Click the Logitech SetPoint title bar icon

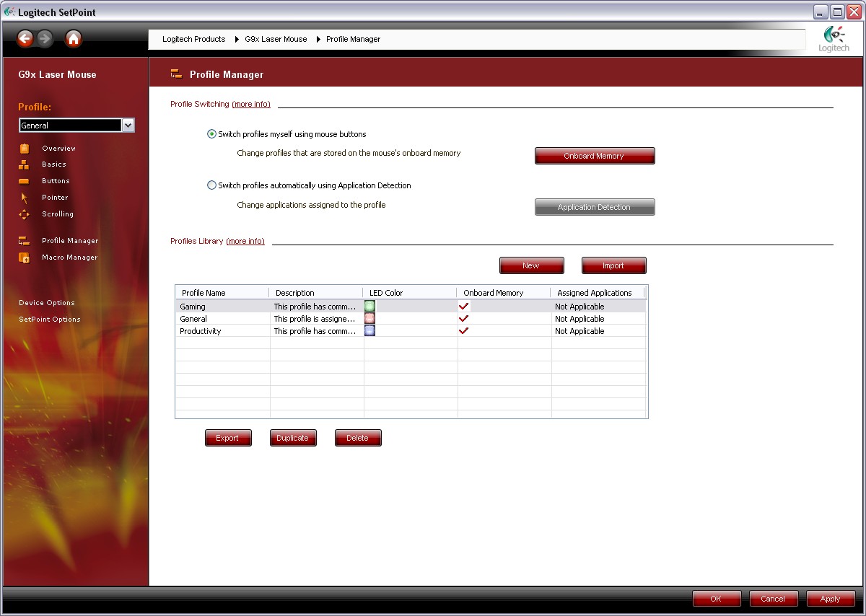point(9,12)
